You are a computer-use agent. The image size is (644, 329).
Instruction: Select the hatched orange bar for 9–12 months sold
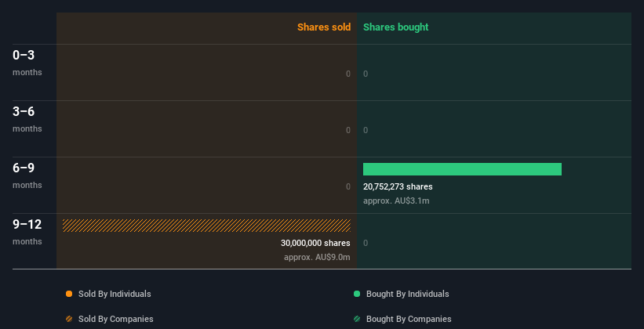pos(206,226)
